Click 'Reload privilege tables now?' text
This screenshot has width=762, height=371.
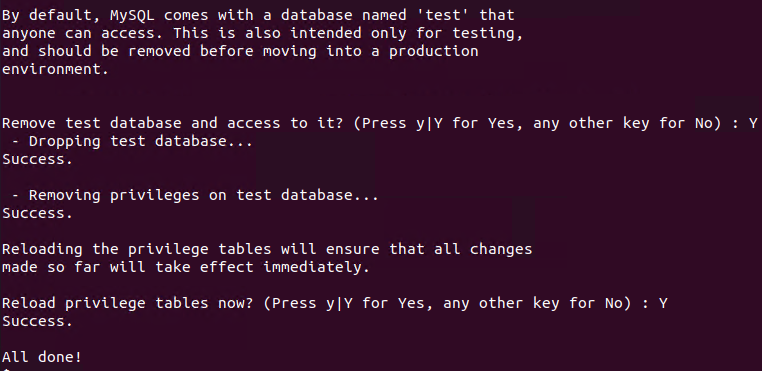tap(128, 303)
